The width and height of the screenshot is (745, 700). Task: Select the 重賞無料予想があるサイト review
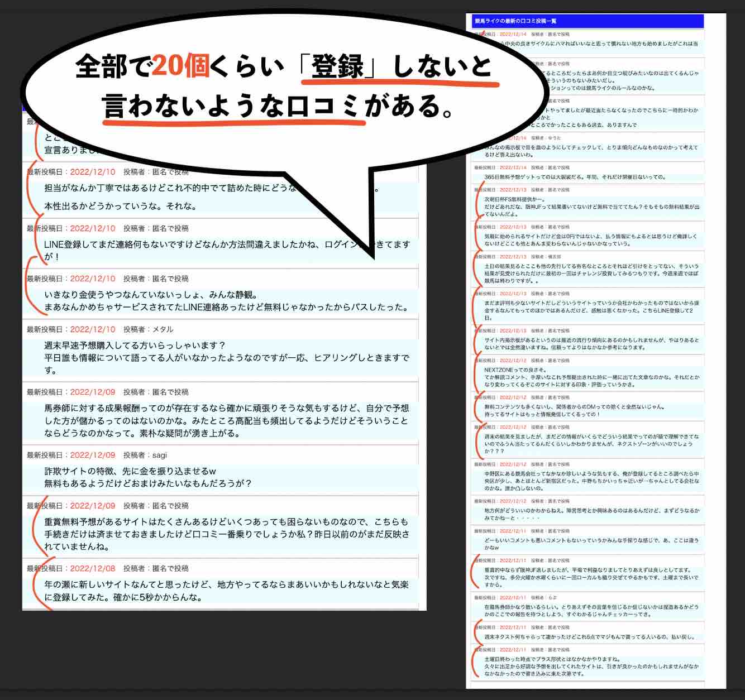(223, 533)
